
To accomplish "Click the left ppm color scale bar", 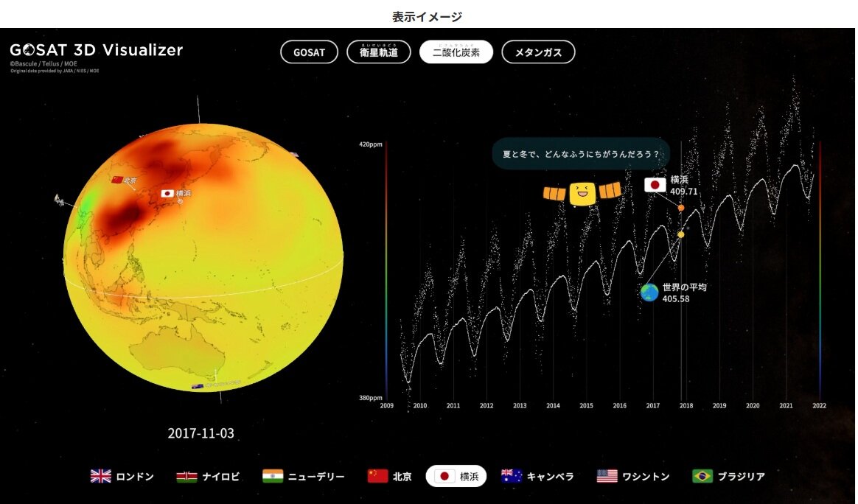I will 386,270.
